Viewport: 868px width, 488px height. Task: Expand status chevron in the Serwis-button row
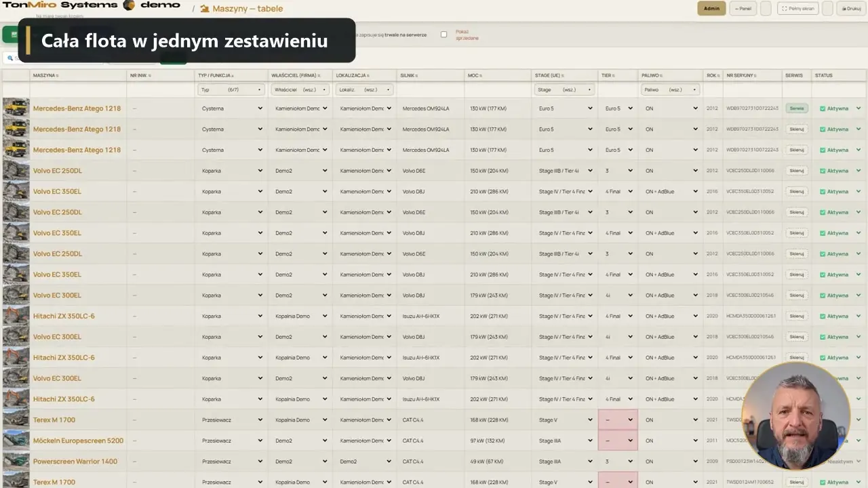[859, 108]
